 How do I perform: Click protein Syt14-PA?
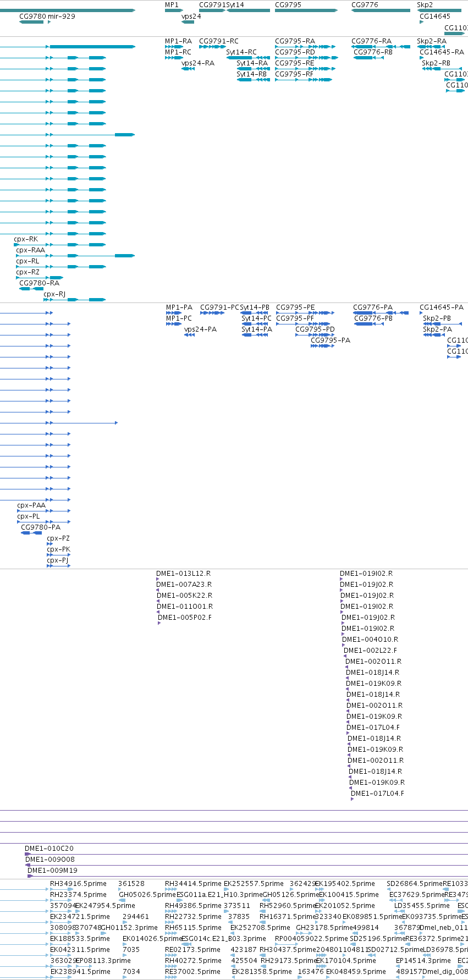[257, 329]
